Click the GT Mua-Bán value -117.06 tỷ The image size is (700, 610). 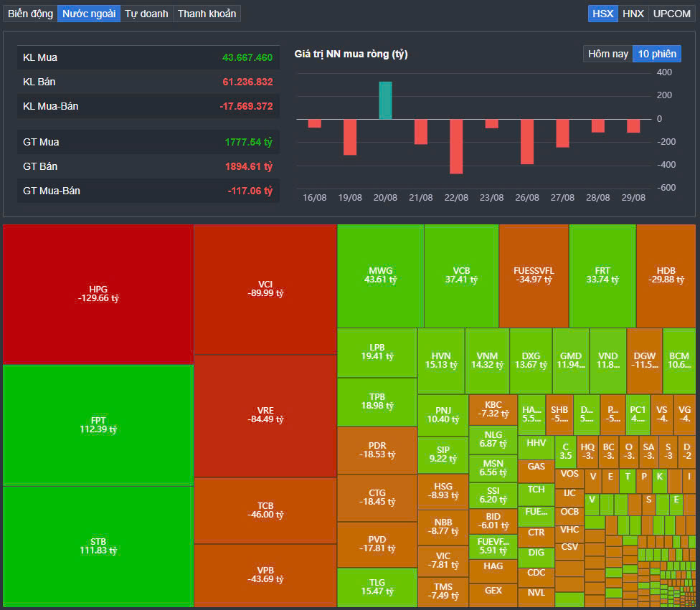[x=250, y=191]
